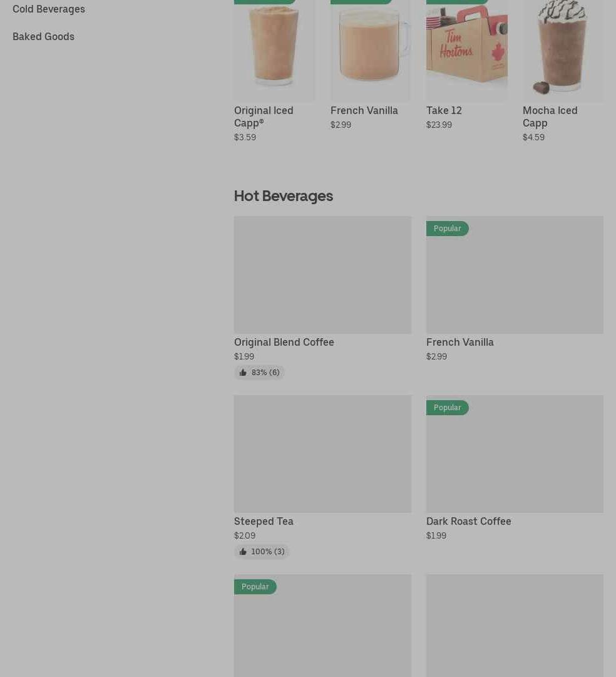This screenshot has width=616, height=677.
Task: Click the Steeped Tea item name
Action: 264,521
